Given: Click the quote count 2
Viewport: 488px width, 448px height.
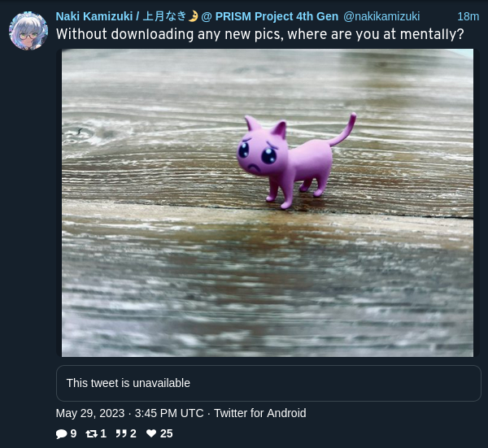Looking at the screenshot, I should pos(133,433).
